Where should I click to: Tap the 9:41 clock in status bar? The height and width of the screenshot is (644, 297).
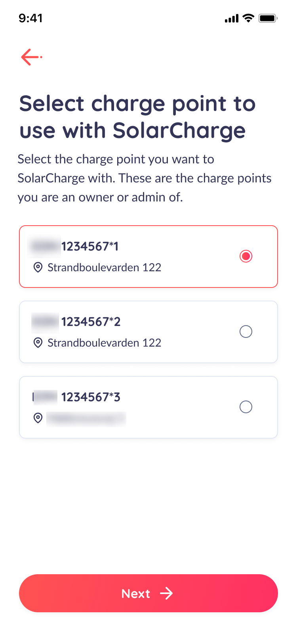tap(30, 18)
